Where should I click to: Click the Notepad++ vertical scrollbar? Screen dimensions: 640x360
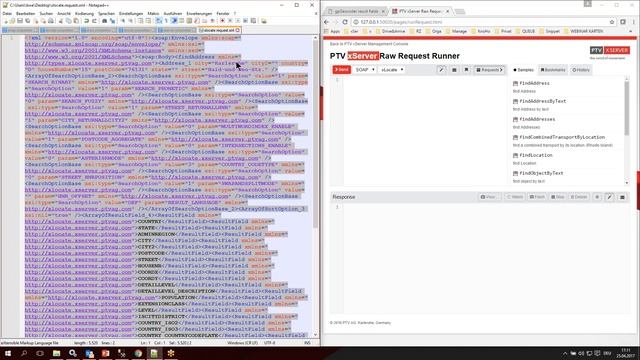pos(316,135)
